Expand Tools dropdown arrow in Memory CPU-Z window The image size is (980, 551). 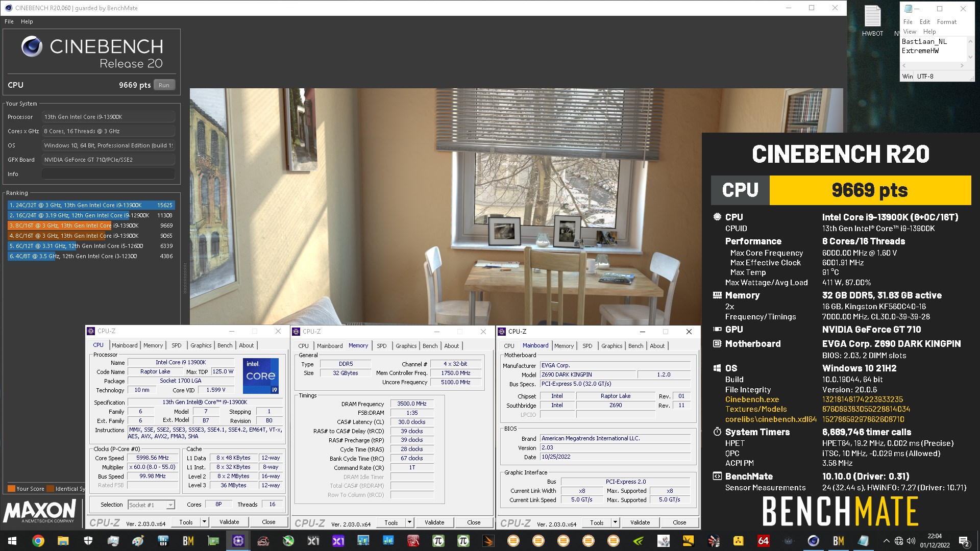pos(409,522)
